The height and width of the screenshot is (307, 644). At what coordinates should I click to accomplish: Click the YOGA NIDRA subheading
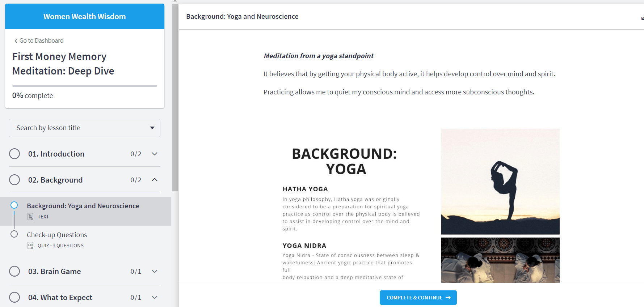(x=304, y=246)
